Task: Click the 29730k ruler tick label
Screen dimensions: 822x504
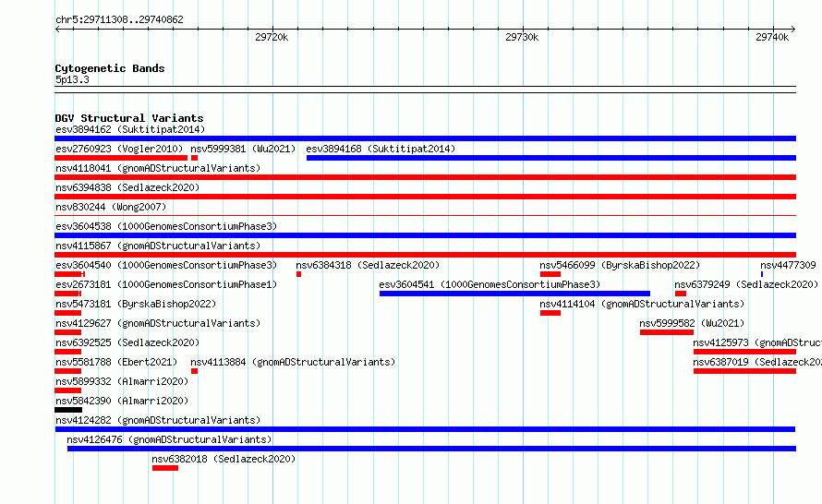Action: [x=522, y=37]
